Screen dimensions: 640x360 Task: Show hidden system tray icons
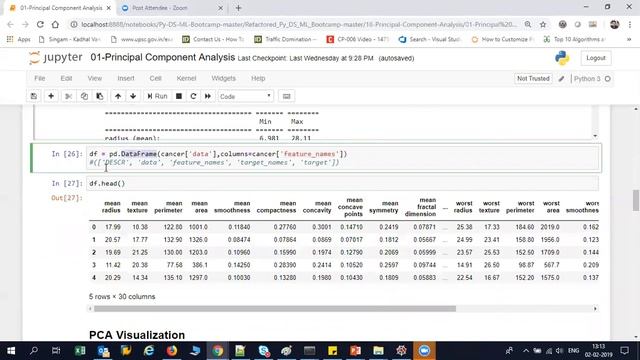(525, 351)
